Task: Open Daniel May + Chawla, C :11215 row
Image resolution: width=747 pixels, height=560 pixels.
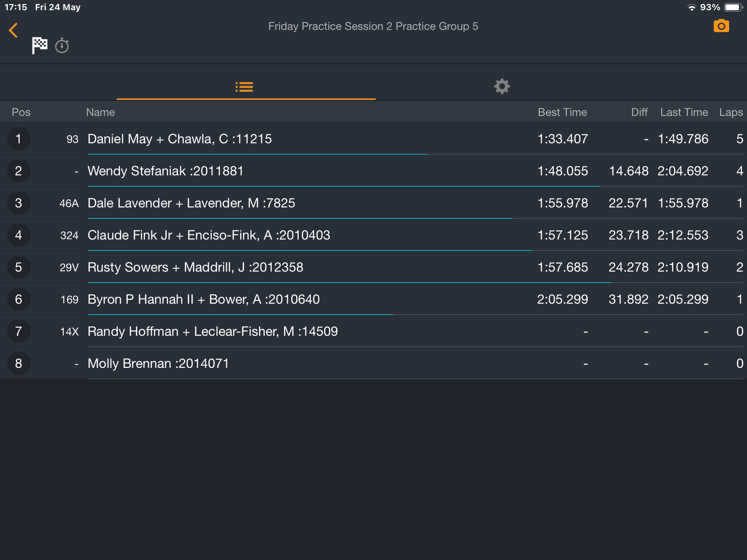Action: [x=373, y=139]
